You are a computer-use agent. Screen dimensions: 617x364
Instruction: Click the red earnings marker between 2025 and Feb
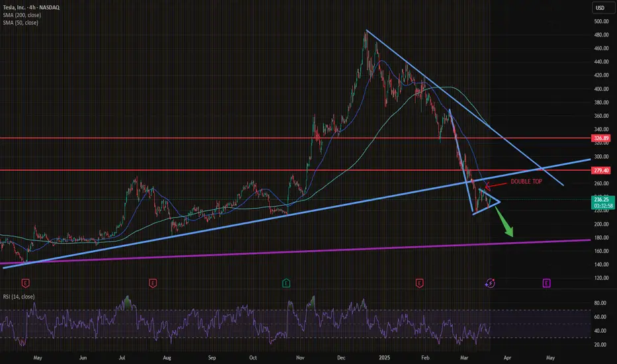pyautogui.click(x=420, y=283)
